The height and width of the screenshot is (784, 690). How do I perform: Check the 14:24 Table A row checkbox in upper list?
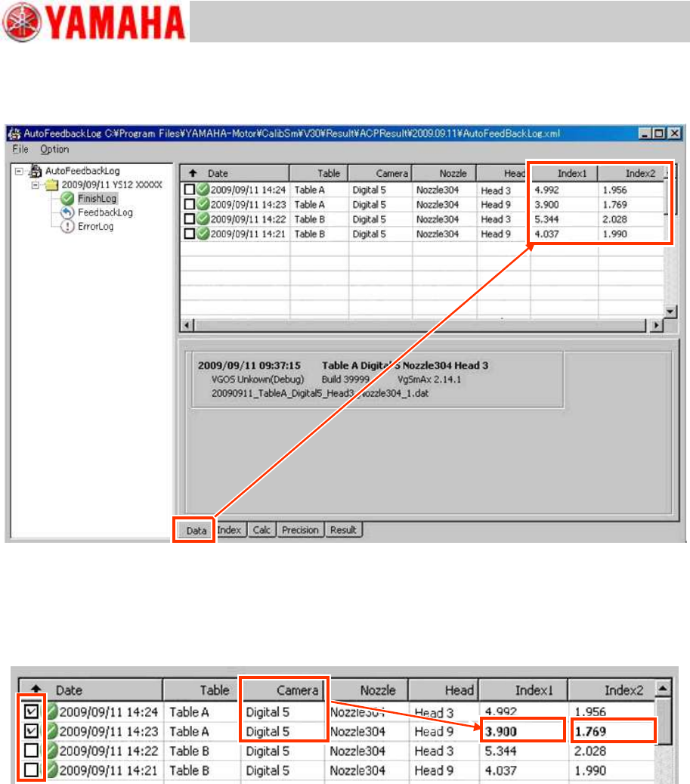pos(190,190)
